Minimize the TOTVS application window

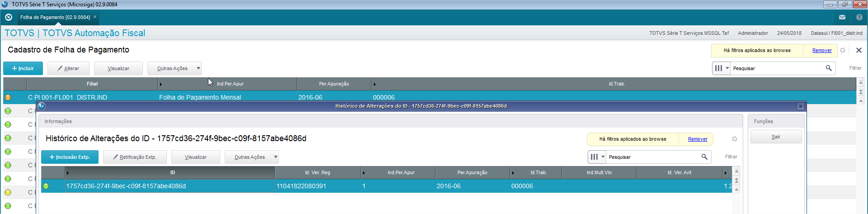pyautogui.click(x=830, y=5)
